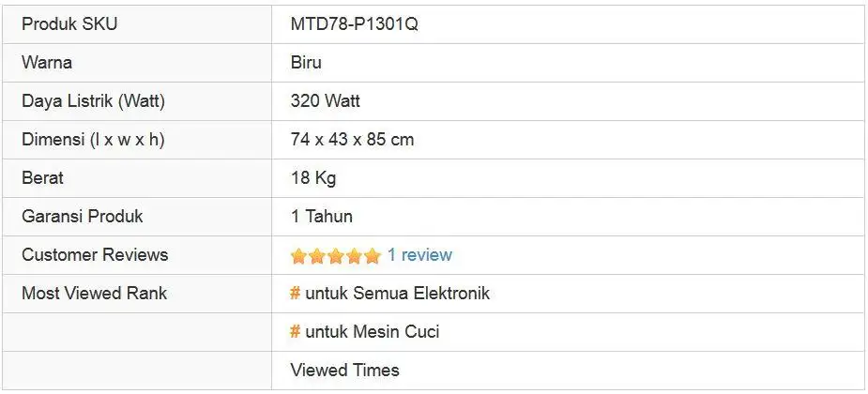Click the 1 Tahun warranty value
868x394 pixels.
click(322, 217)
